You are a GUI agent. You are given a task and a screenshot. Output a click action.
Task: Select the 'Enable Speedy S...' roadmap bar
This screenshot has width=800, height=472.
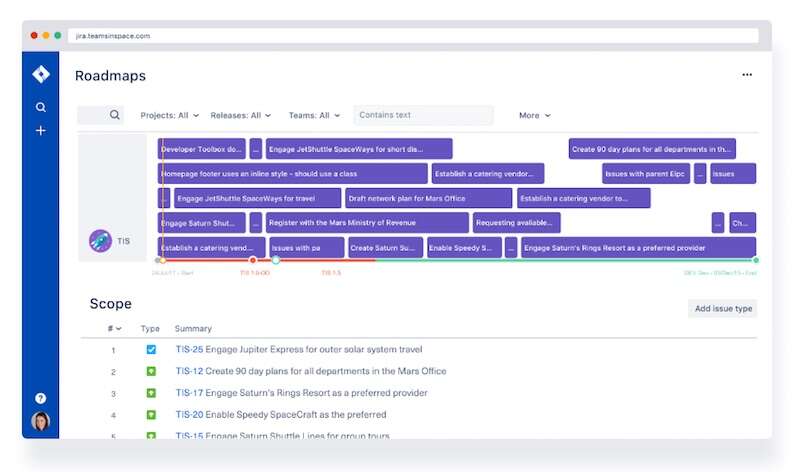[464, 247]
